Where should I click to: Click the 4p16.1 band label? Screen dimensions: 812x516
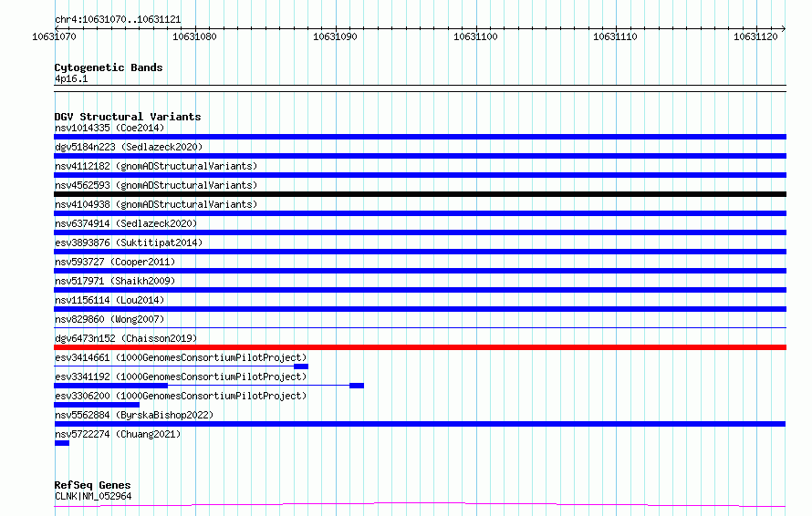71,78
